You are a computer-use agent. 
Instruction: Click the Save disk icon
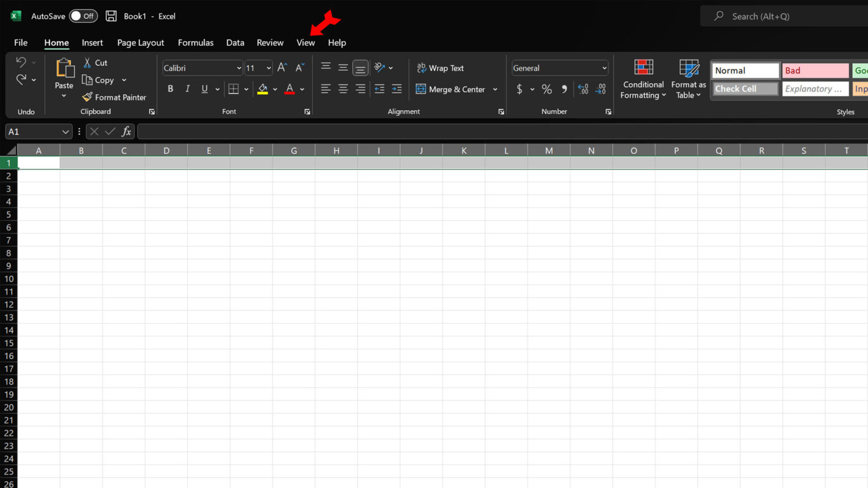point(111,16)
